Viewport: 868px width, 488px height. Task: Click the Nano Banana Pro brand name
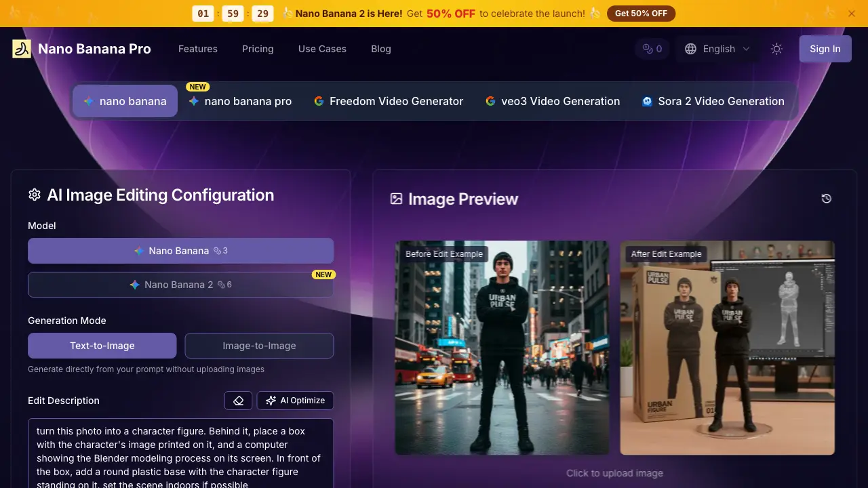94,49
